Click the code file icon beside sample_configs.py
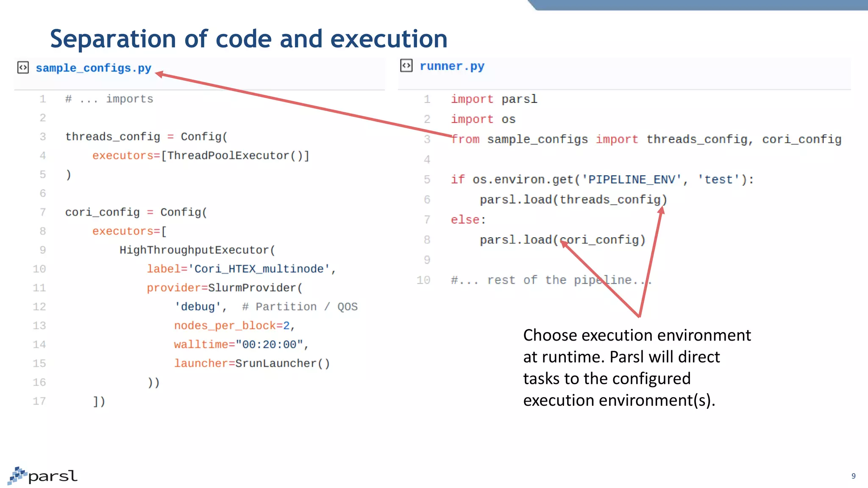This screenshot has height=488, width=868. 23,67
